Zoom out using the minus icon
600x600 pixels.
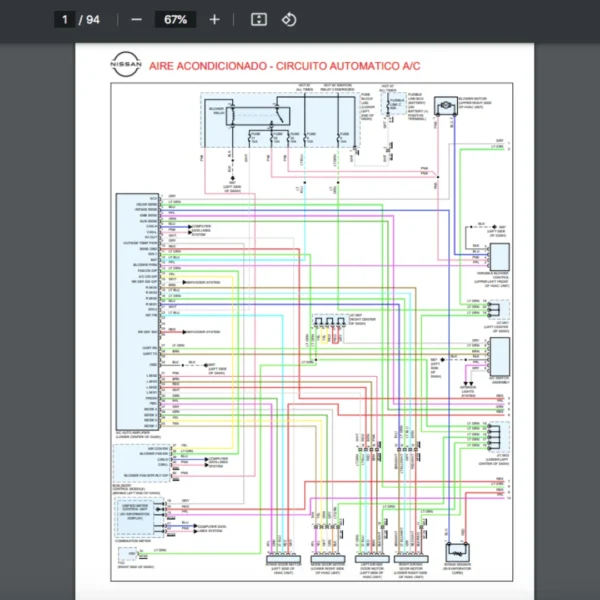[x=137, y=19]
